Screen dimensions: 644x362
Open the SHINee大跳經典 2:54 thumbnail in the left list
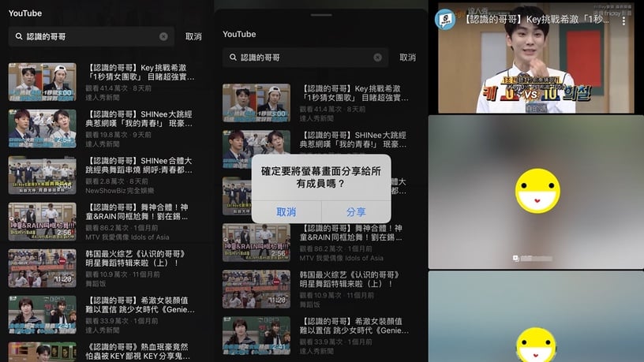coord(43,129)
